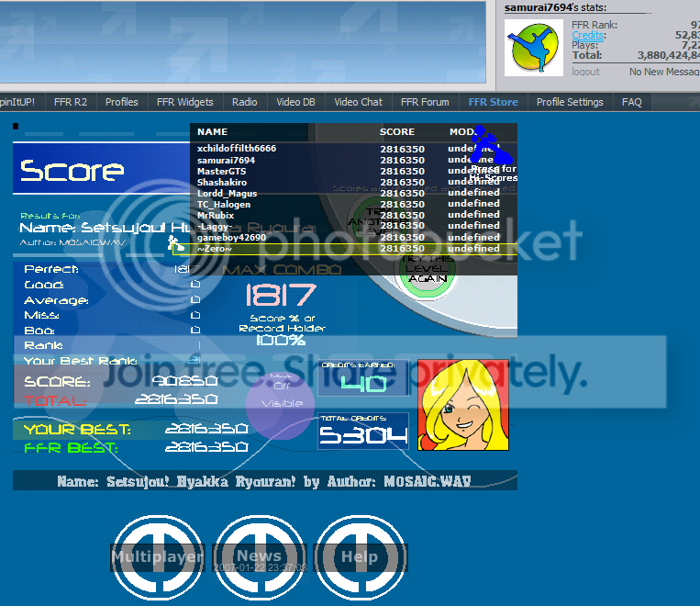Click the blue dancer Hi-Scores icon
This screenshot has height=606, width=700.
(x=485, y=149)
